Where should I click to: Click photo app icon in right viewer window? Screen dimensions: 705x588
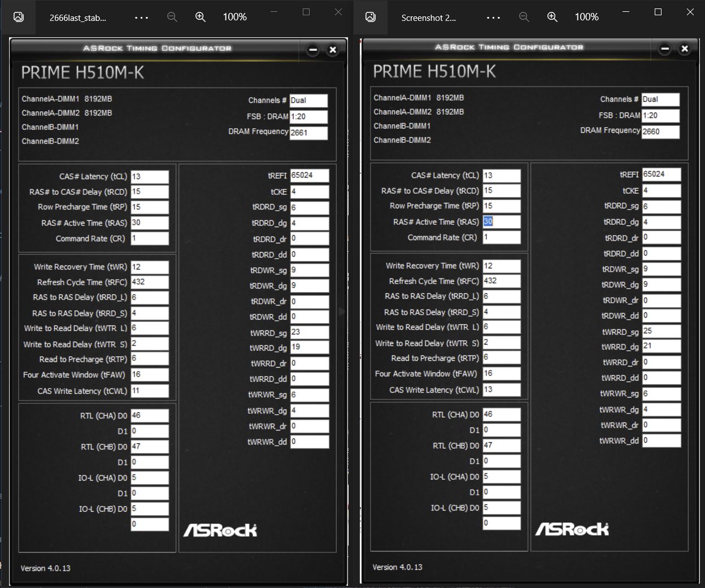click(x=371, y=17)
